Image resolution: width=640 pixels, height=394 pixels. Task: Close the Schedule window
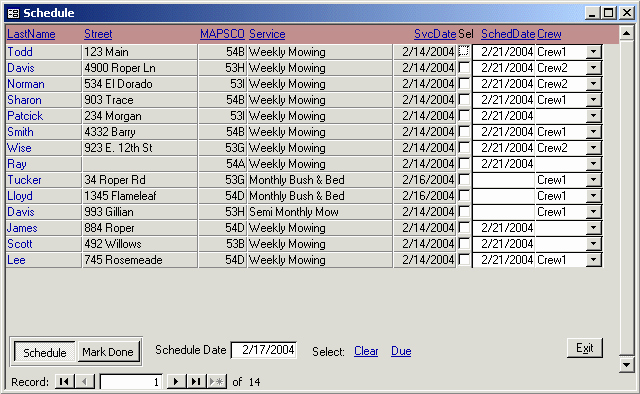point(627,13)
